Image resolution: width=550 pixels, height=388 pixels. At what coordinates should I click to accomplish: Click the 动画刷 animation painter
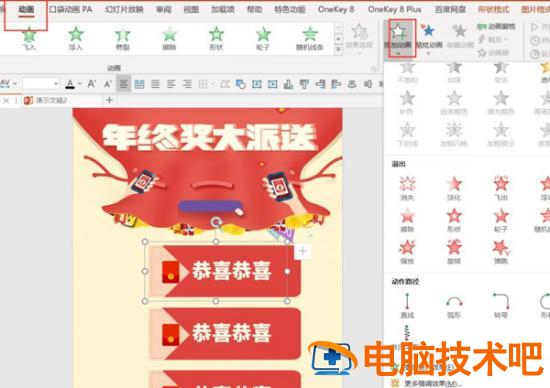pyautogui.click(x=494, y=53)
